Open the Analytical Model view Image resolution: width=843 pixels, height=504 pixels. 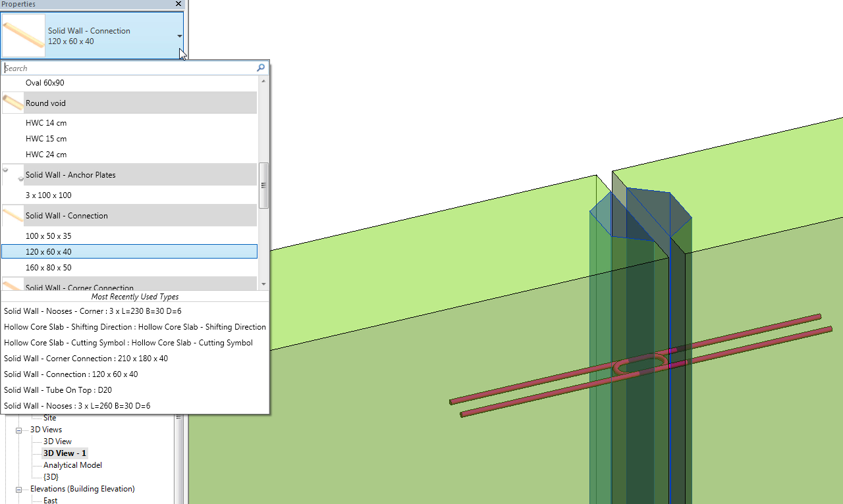[x=72, y=465]
